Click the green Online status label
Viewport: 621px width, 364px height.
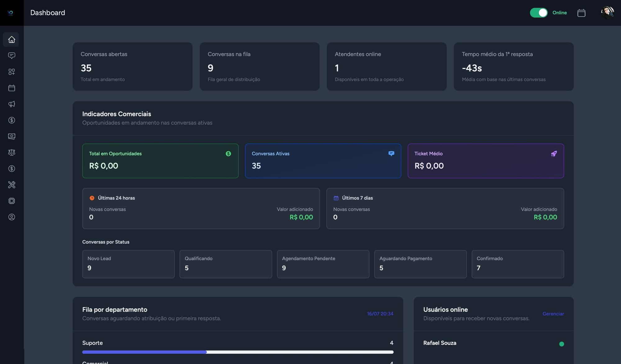click(560, 13)
